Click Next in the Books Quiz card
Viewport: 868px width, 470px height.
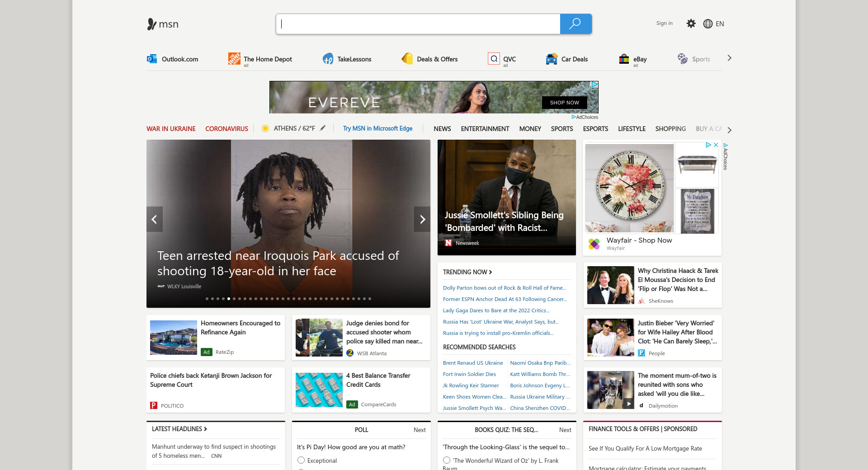click(565, 430)
